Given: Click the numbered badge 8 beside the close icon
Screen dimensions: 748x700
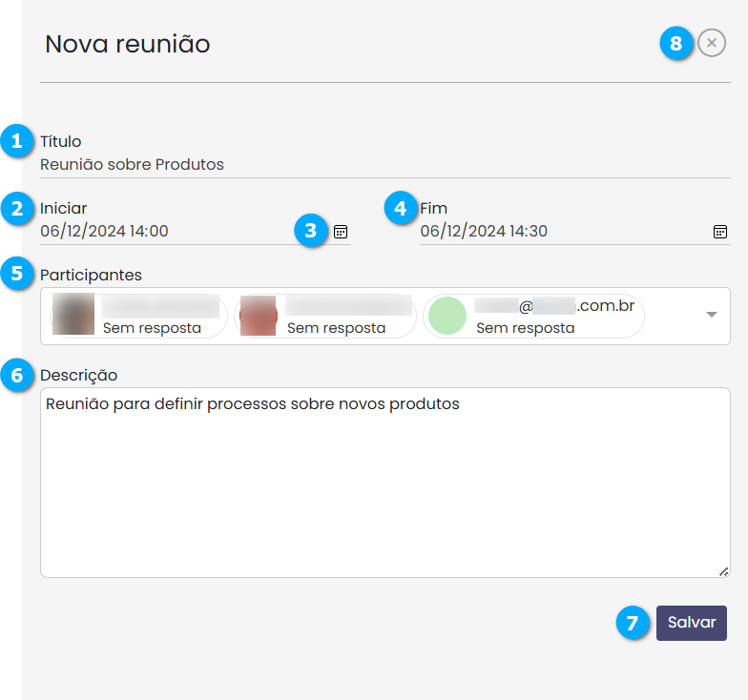Looking at the screenshot, I should (676, 43).
